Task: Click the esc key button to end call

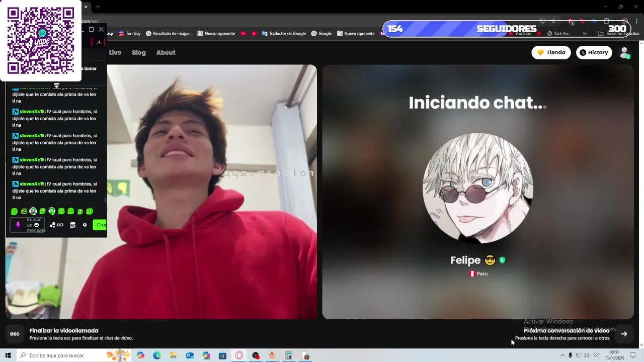Action: point(15,334)
